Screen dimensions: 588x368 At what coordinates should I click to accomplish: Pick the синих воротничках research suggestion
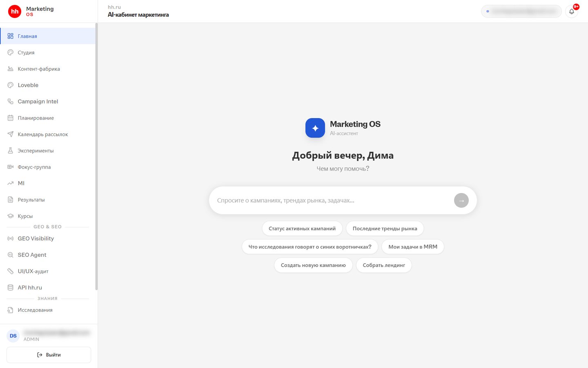pos(310,247)
